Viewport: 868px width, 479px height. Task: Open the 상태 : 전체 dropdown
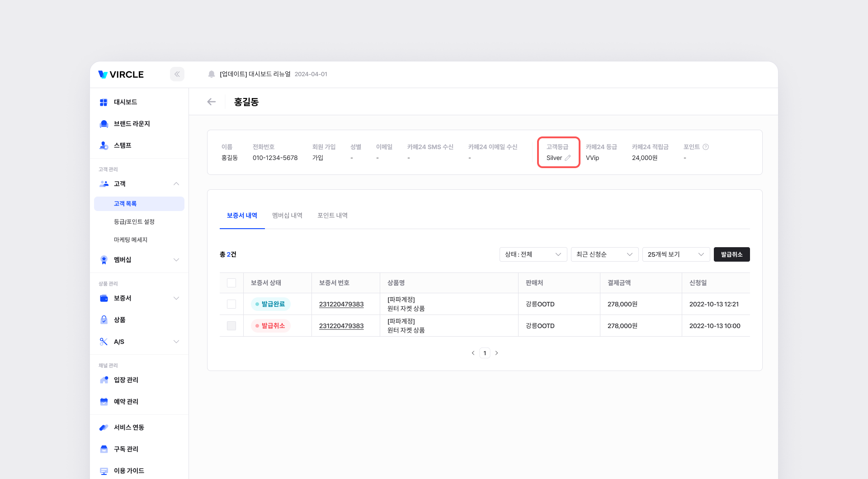(x=533, y=254)
